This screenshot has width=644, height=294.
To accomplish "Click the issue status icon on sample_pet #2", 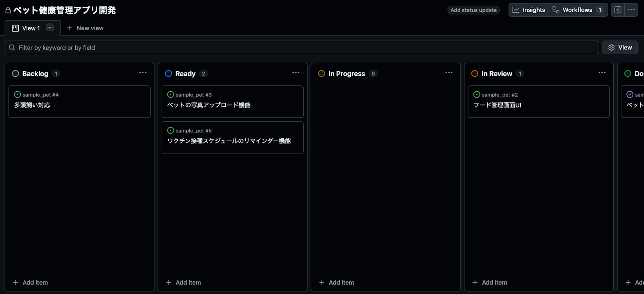I will coord(477,95).
